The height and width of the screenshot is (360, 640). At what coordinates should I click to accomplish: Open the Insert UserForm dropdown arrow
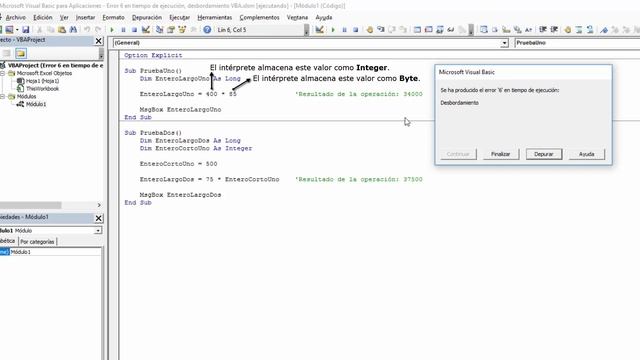(17, 30)
